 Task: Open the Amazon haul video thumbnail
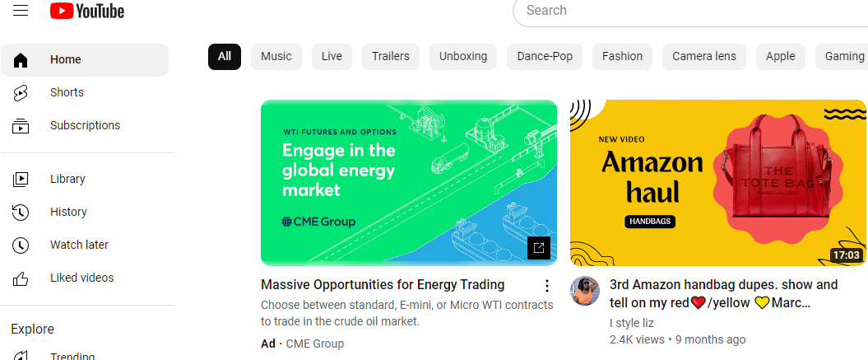(717, 183)
